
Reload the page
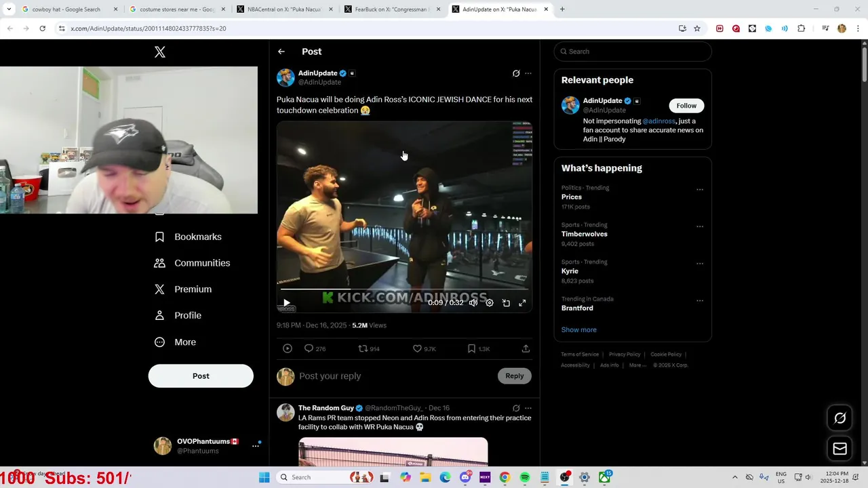[x=42, y=28]
